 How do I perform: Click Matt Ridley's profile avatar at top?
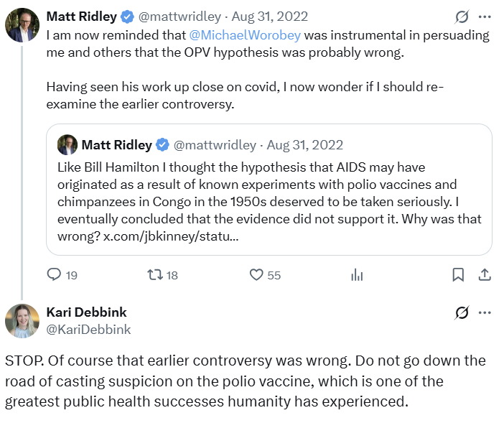(22, 25)
